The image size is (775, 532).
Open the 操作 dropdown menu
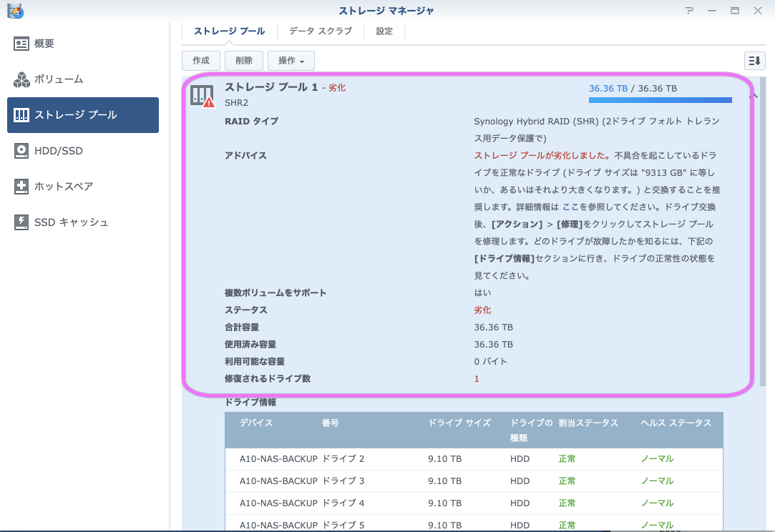click(x=291, y=61)
